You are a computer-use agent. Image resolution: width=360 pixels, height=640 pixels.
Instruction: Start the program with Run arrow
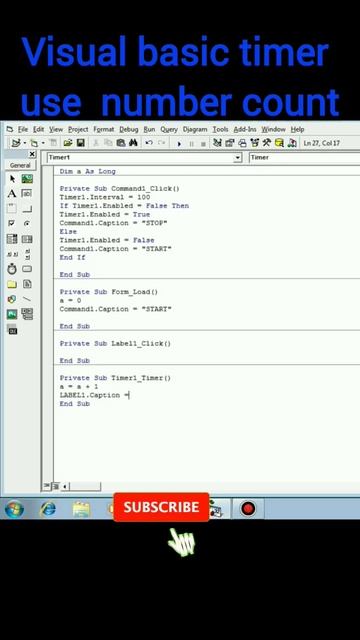[x=179, y=144]
